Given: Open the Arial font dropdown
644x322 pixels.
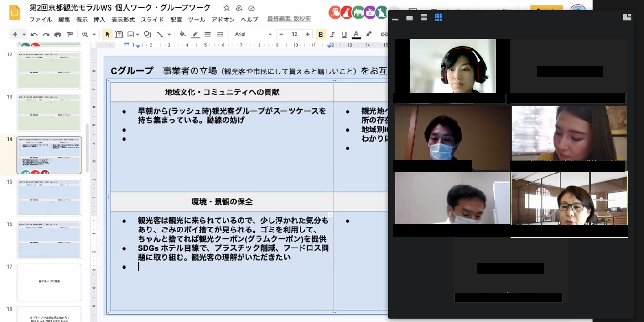Looking at the screenshot, I should tap(253, 34).
